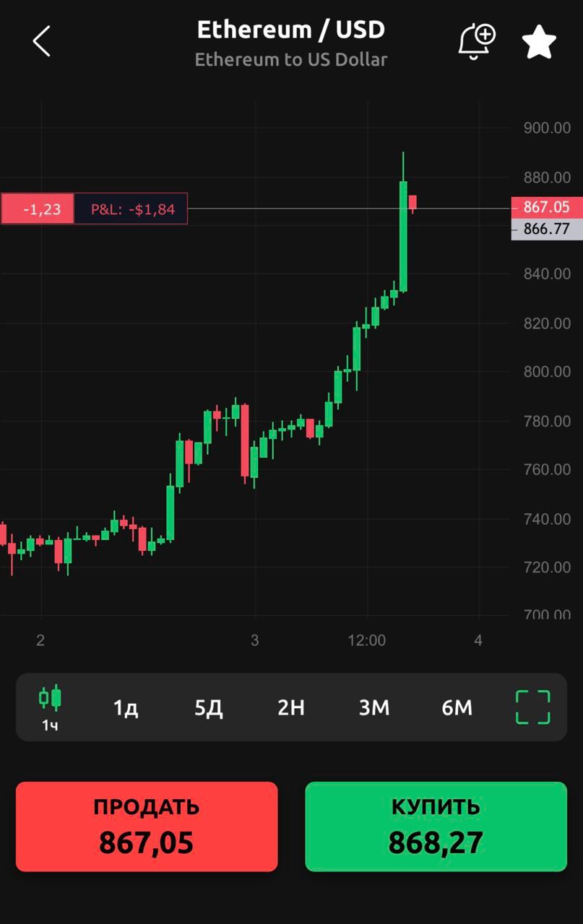Click the 867.05 red price marker
This screenshot has width=583, height=924.
[x=547, y=207]
